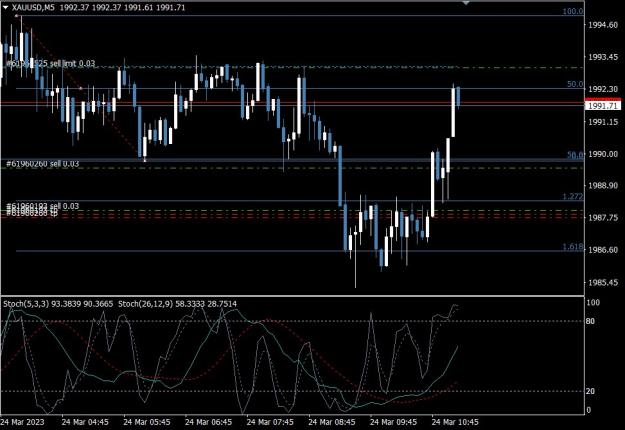Screen dimensions: 625x430
Task: Click the last blue candlestick near 1992.30
Action: click(x=458, y=97)
